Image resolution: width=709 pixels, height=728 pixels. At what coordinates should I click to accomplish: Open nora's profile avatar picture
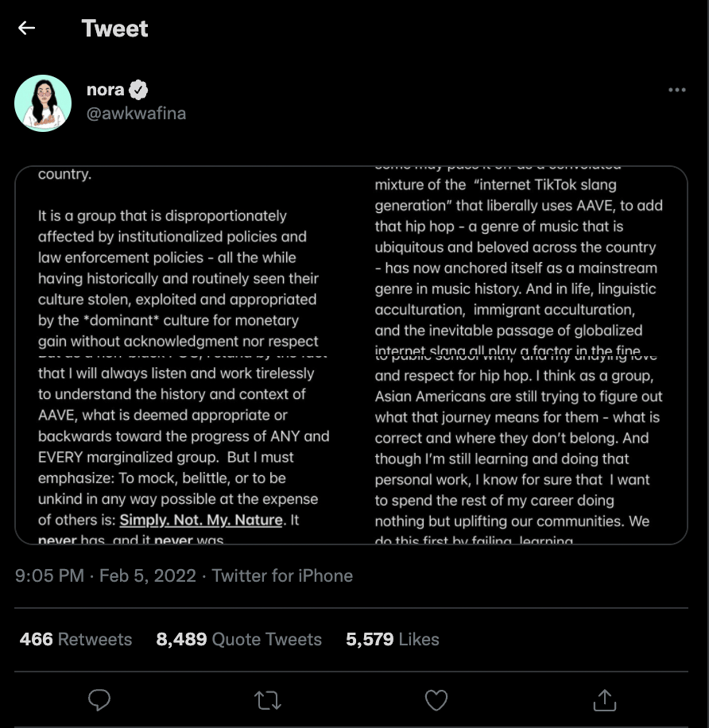[43, 103]
